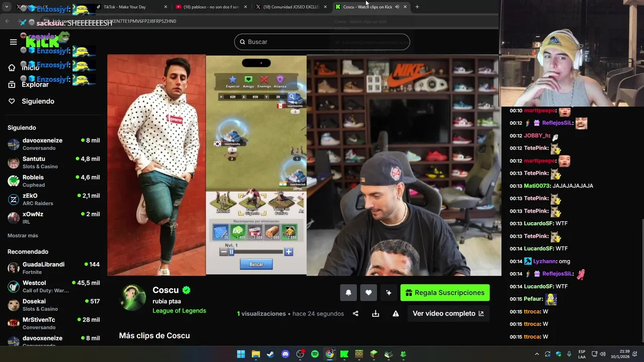
Task: Open the Kick app in taskbar
Action: 344,354
